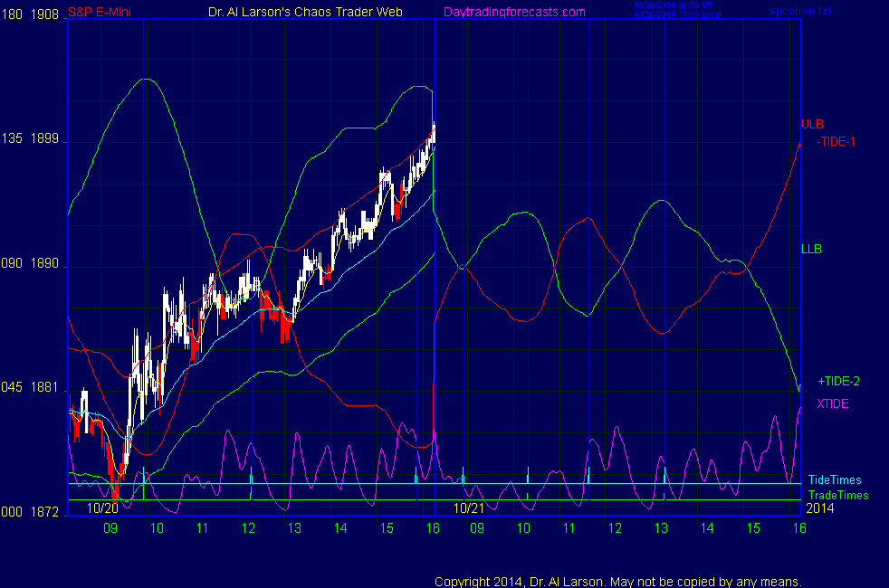Click the '-TIDE-1' legend label

click(x=836, y=142)
